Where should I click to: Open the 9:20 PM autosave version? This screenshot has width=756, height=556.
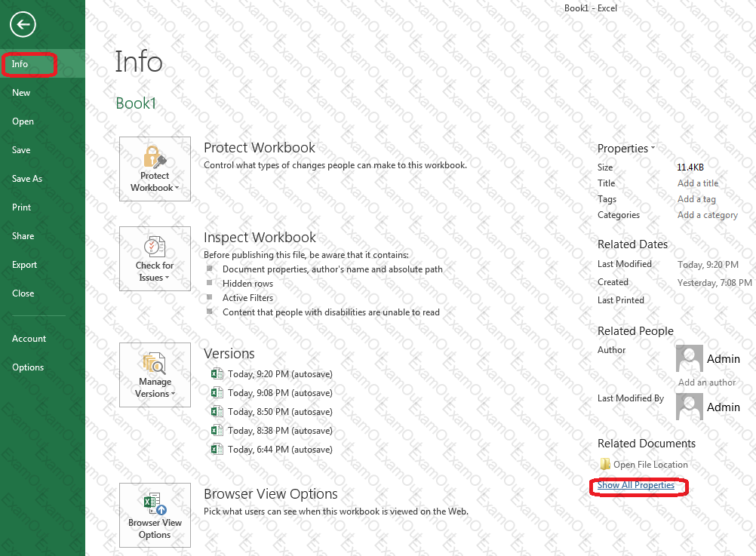pyautogui.click(x=279, y=374)
